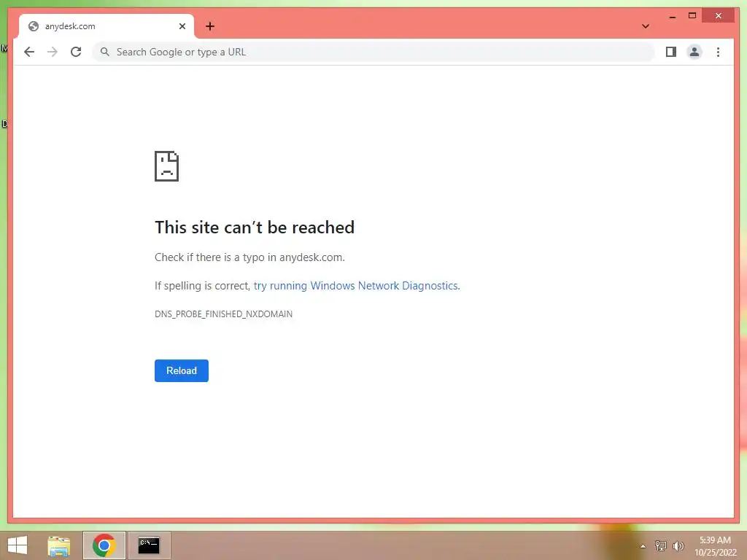
Task: Close the Chrome window
Action: (719, 16)
